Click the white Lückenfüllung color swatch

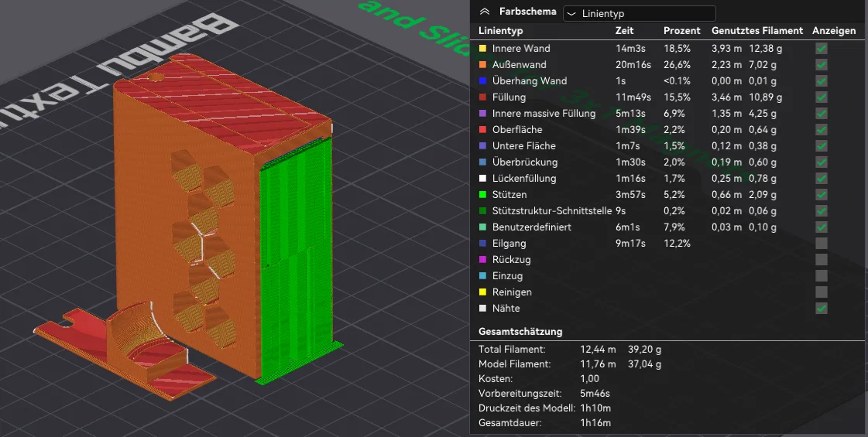482,178
